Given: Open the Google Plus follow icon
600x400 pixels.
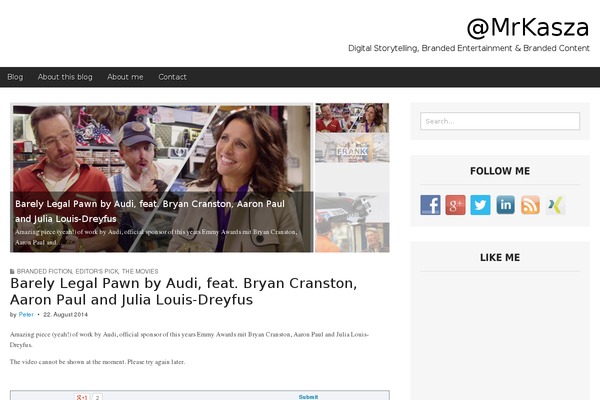Looking at the screenshot, I should pyautogui.click(x=455, y=205).
